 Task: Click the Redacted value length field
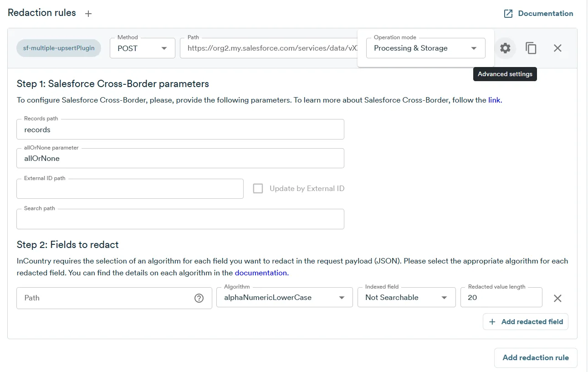pyautogui.click(x=501, y=297)
